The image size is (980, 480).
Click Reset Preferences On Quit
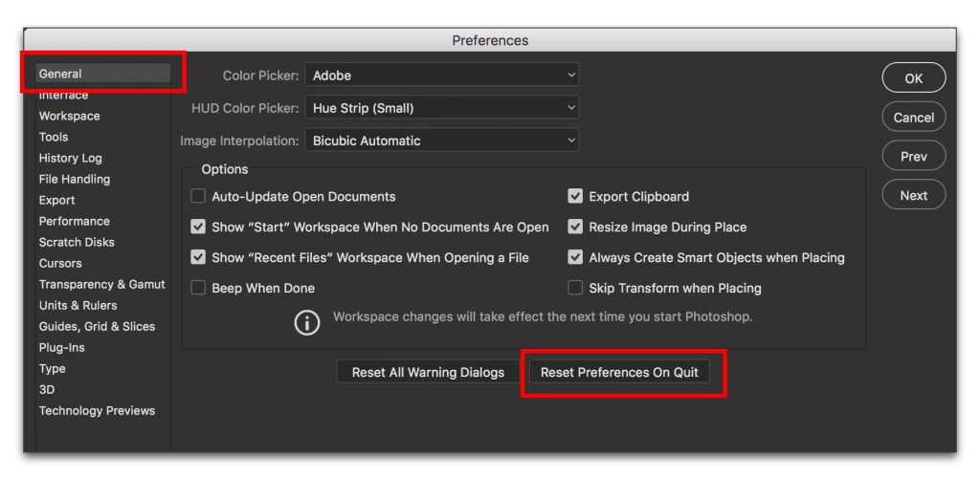(619, 373)
